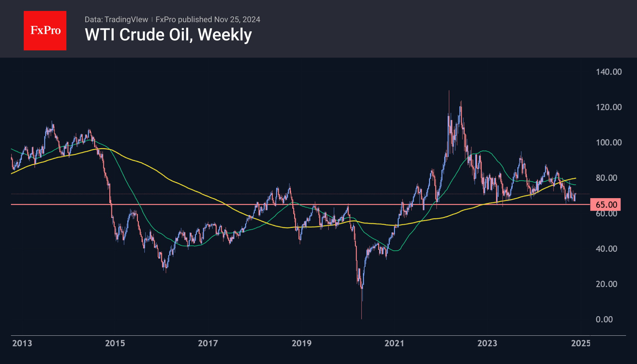Click the 2013 year label on time axis
The height and width of the screenshot is (364, 637).
tap(22, 343)
